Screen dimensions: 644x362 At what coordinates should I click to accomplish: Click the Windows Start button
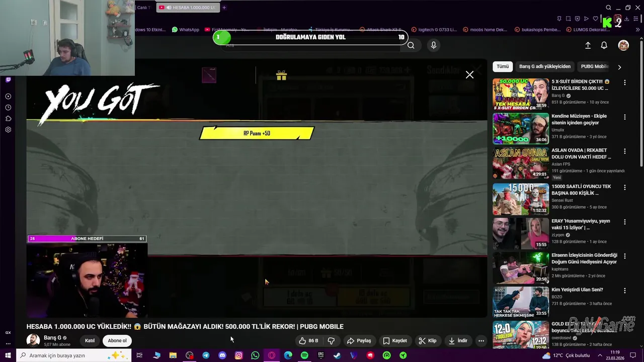(x=8, y=355)
